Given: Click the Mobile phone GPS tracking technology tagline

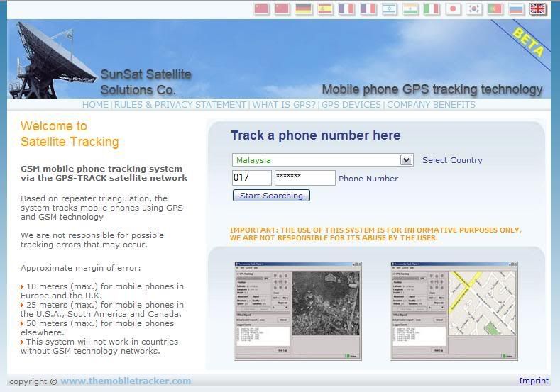Looking at the screenshot, I should point(432,89).
